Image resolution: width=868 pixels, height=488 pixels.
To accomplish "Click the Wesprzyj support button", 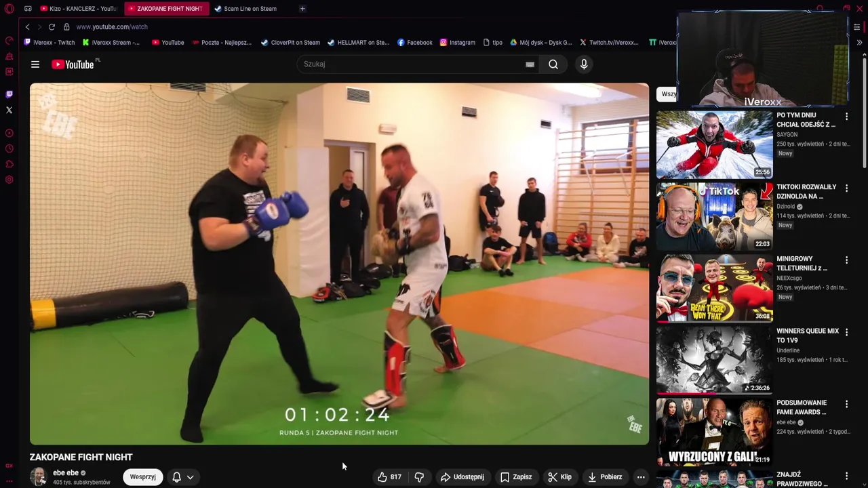I will tap(143, 477).
